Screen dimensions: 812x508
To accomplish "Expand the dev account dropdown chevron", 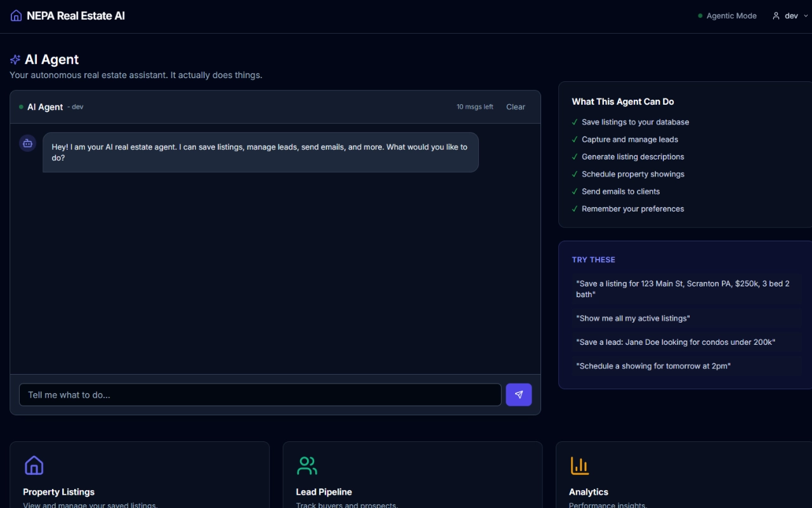I will [x=806, y=16].
